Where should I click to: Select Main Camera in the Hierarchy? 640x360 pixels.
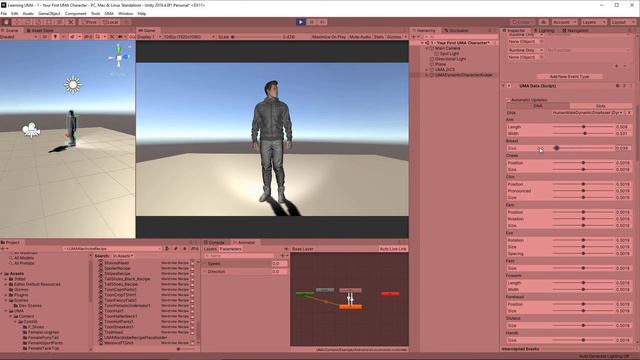(447, 48)
